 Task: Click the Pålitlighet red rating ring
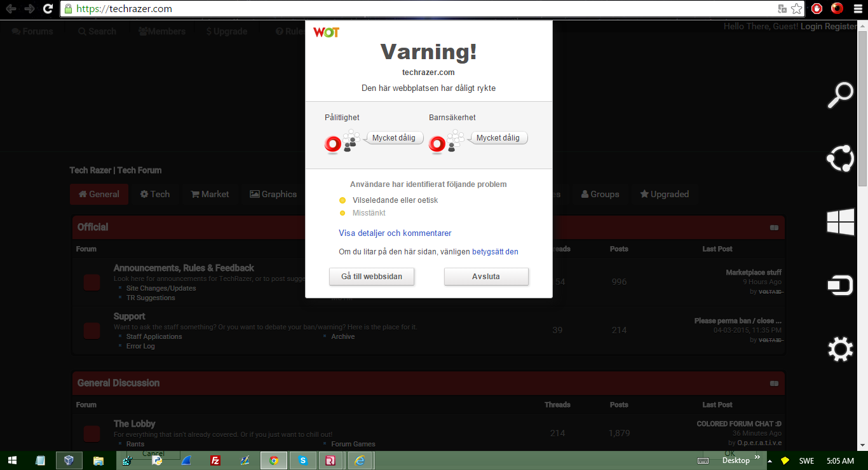333,144
